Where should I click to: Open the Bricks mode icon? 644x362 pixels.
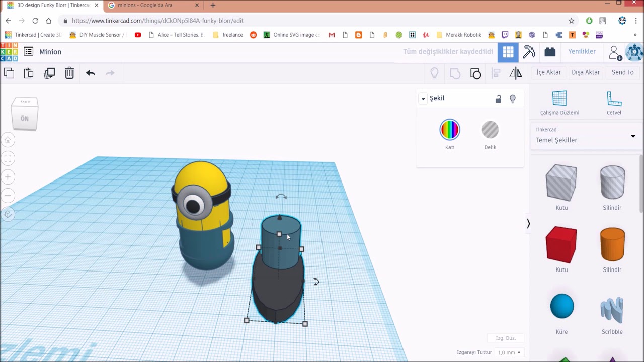(x=550, y=52)
